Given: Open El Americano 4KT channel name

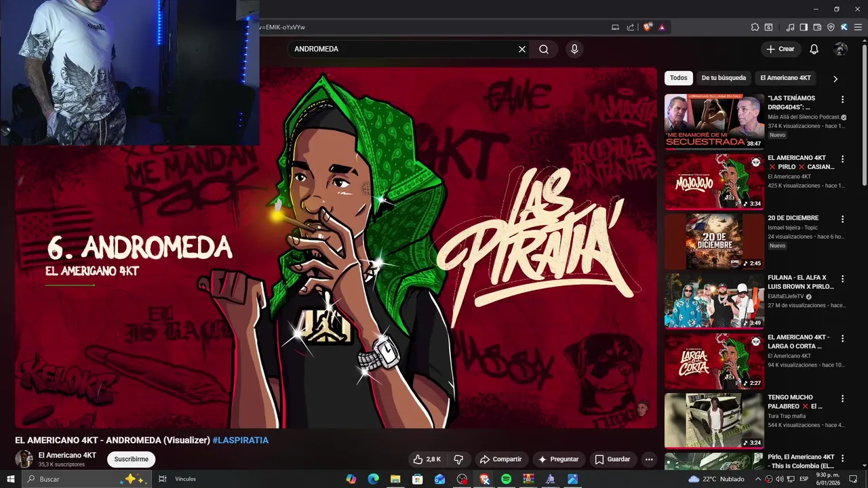Looking at the screenshot, I should [x=67, y=455].
